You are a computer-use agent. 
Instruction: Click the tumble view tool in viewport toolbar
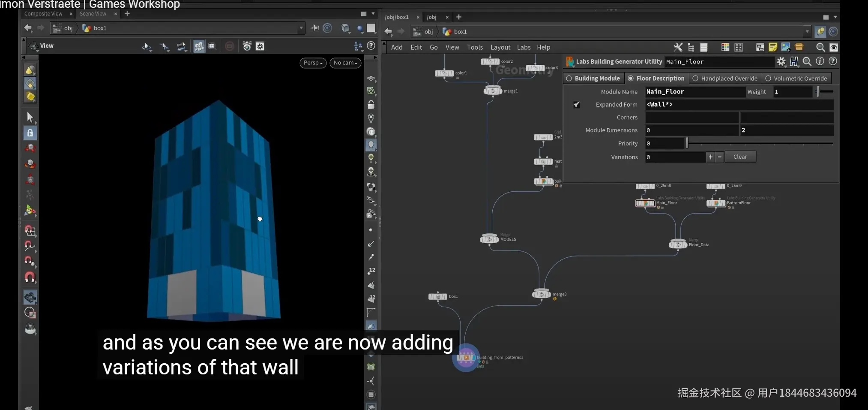(147, 46)
